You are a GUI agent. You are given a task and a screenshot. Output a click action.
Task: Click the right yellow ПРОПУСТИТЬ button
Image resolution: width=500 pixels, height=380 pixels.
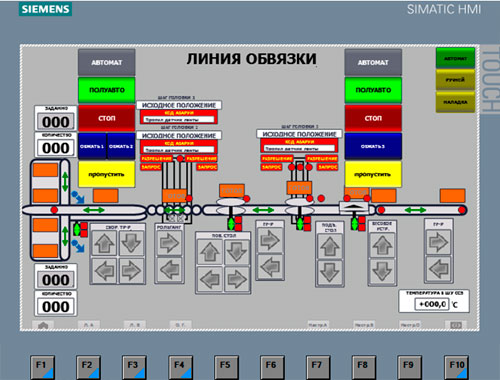click(x=373, y=174)
